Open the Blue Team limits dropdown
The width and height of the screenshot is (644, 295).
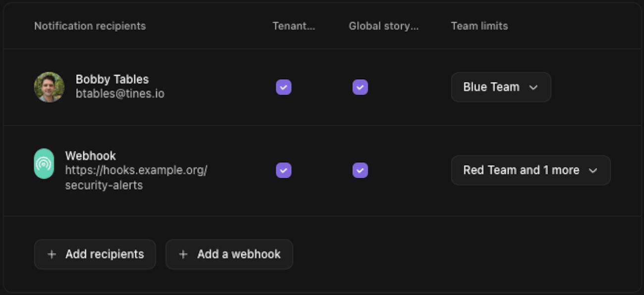500,87
